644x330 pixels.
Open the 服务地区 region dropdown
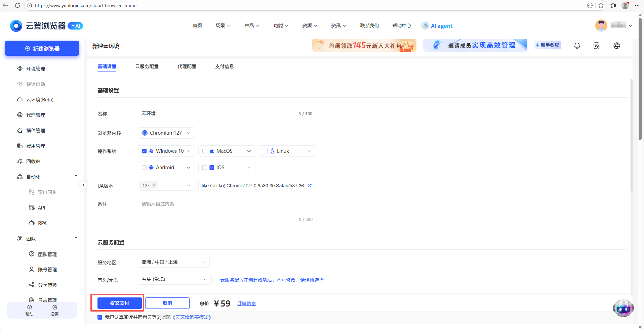click(173, 262)
